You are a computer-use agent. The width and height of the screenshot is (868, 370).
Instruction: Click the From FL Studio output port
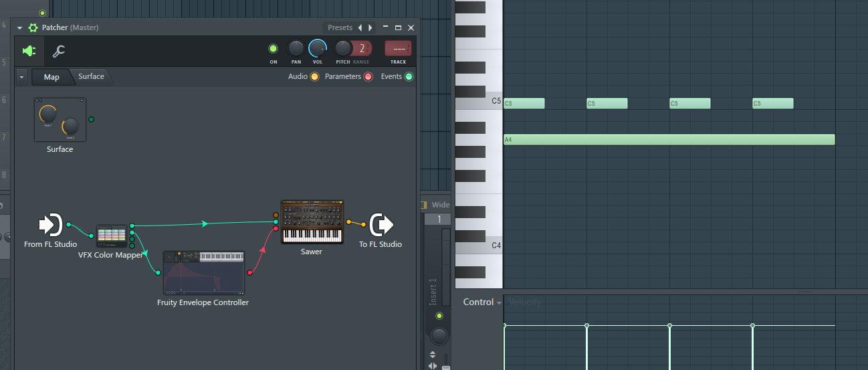point(69,225)
